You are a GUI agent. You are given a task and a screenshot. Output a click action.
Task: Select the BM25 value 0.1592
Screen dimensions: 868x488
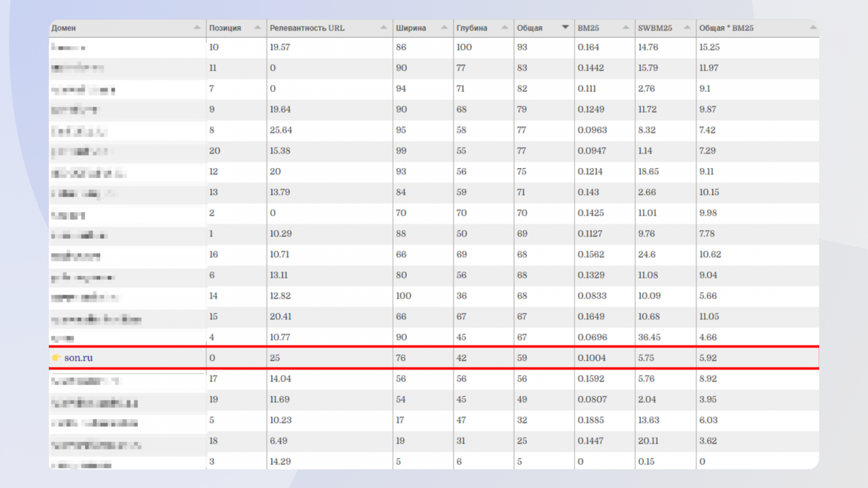click(x=591, y=378)
